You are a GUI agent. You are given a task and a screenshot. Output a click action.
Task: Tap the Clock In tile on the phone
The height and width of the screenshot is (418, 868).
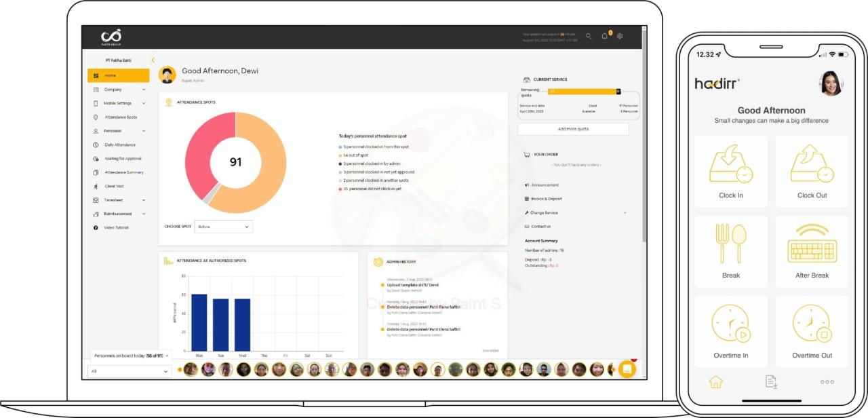point(730,171)
